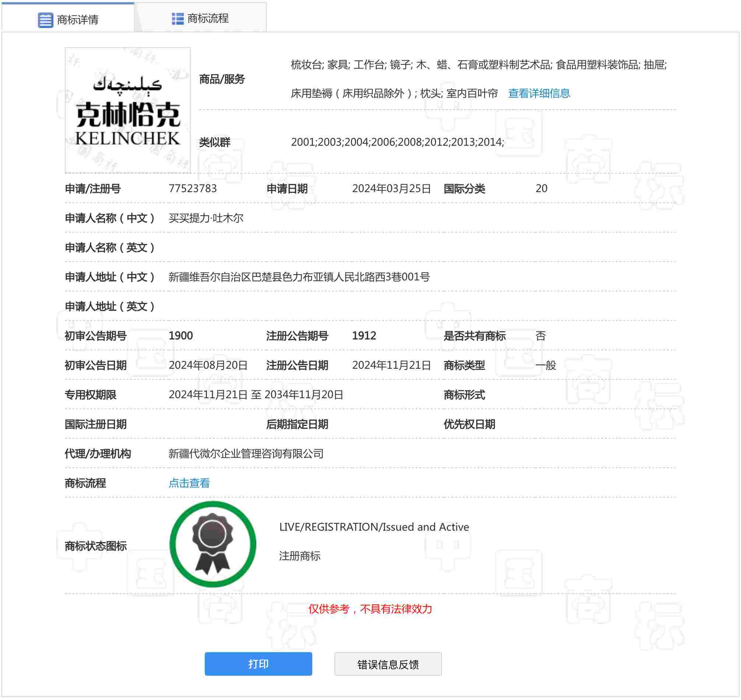Open the 点击查看 trademark process link
This screenshot has width=741, height=700.
click(x=189, y=484)
